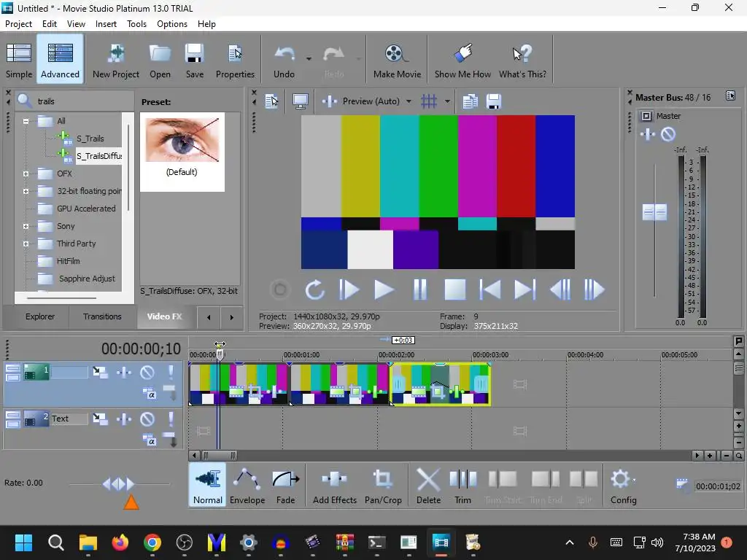Delete the selected clip
This screenshot has height=560, width=747.
pyautogui.click(x=428, y=486)
